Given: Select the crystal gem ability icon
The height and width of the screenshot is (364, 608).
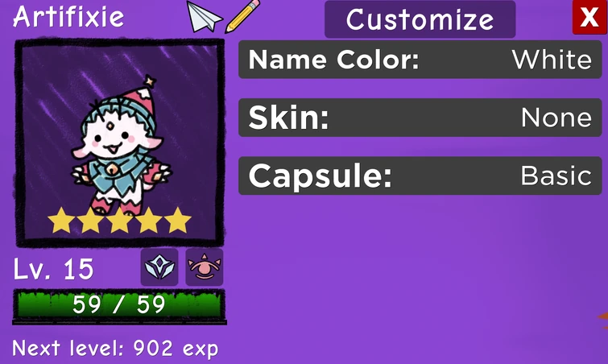Looking at the screenshot, I should tap(159, 267).
